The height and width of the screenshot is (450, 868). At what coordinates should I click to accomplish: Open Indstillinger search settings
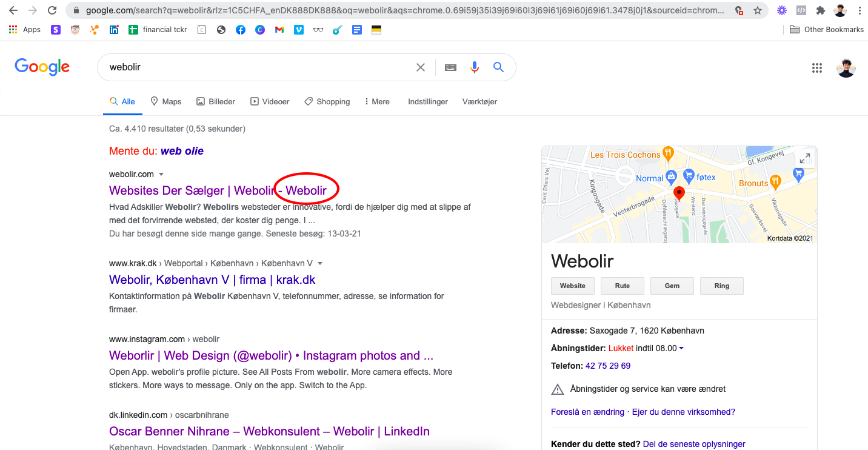click(x=428, y=101)
